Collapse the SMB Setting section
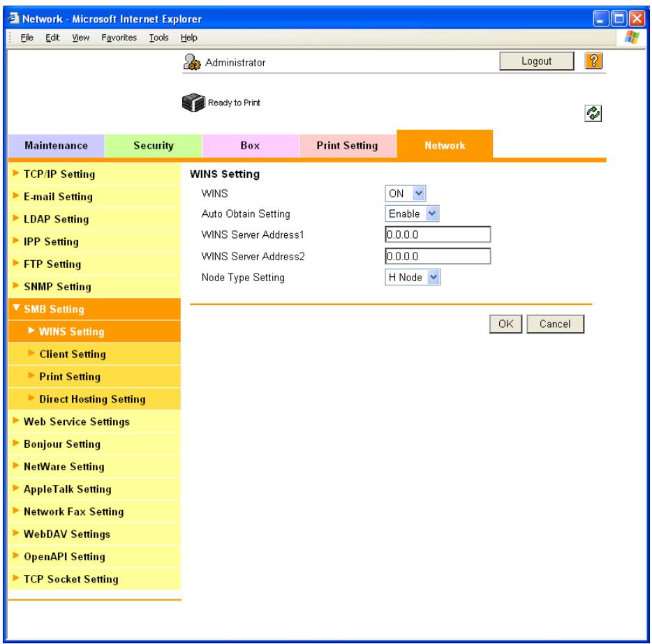Viewport: 652px width, 644px height. (94, 308)
